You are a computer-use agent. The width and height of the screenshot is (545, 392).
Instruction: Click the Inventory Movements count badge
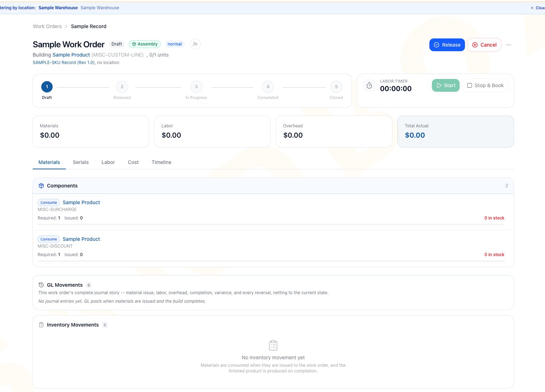coord(105,325)
